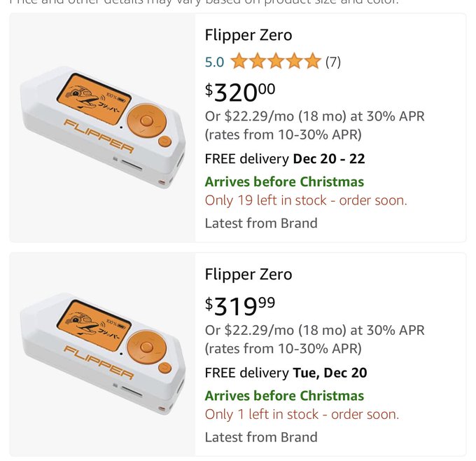476x461 pixels.
Task: Click the Flipper Zero title priced at $319.99
Action: [x=248, y=274]
